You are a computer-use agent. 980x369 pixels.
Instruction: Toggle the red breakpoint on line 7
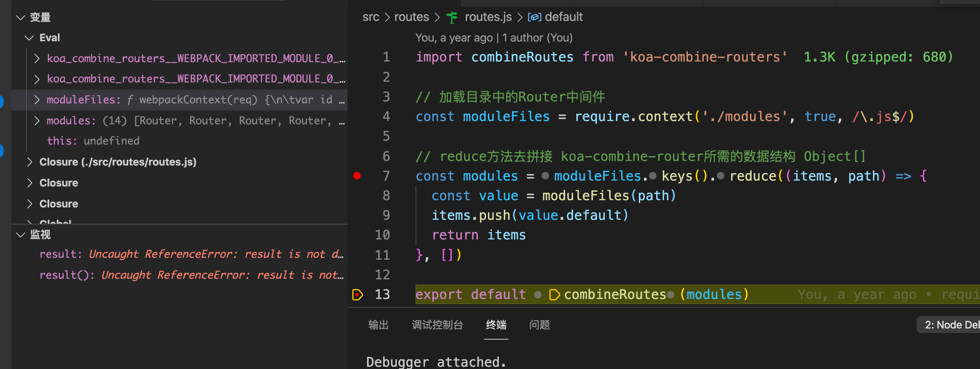357,176
